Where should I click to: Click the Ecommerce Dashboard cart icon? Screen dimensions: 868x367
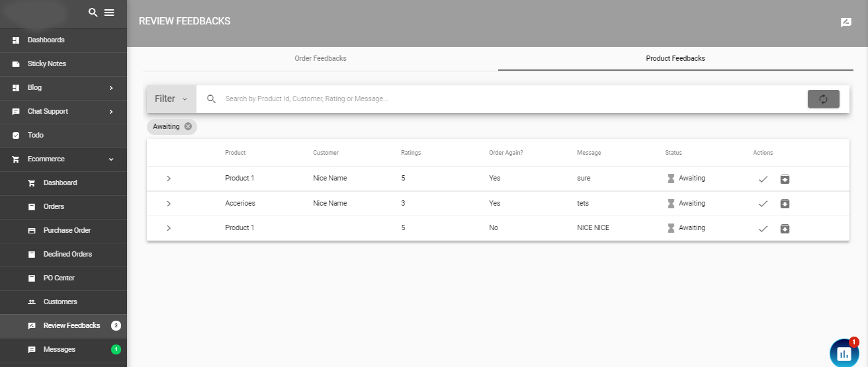(x=32, y=183)
